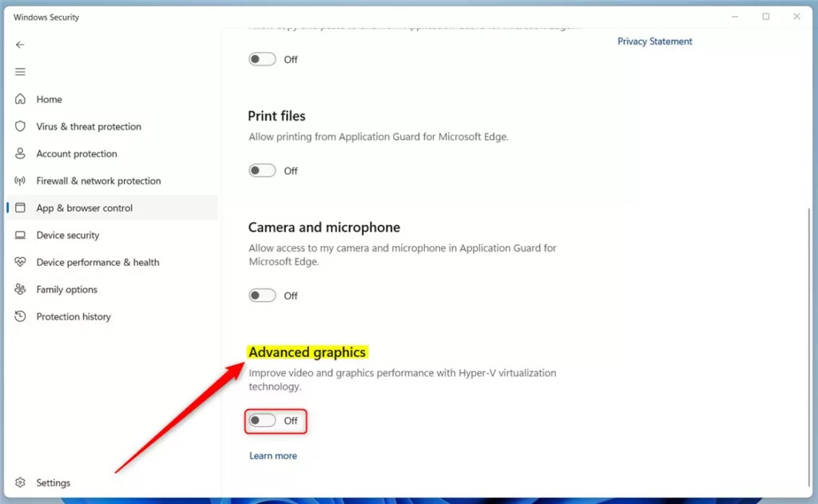Open the Privacy Statement link
Image resolution: width=818 pixels, height=504 pixels.
655,42
